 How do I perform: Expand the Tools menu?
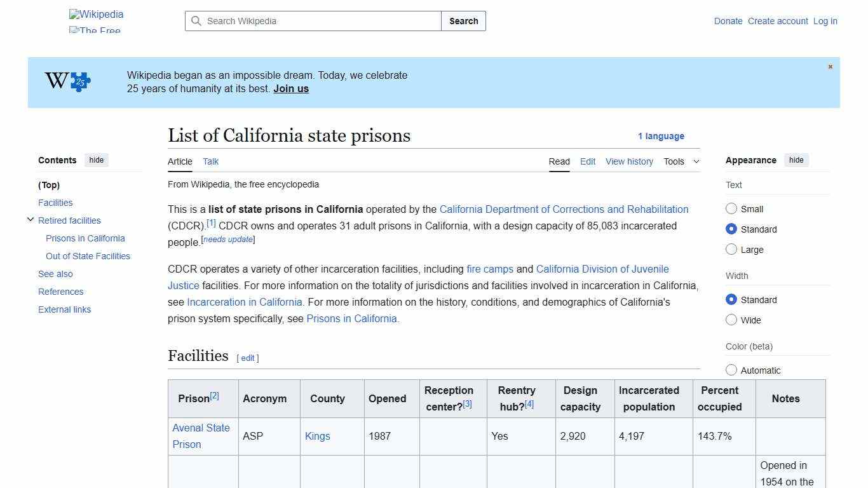(x=681, y=161)
